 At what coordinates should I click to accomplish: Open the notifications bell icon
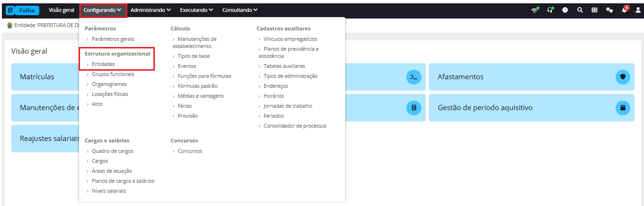pos(625,9)
